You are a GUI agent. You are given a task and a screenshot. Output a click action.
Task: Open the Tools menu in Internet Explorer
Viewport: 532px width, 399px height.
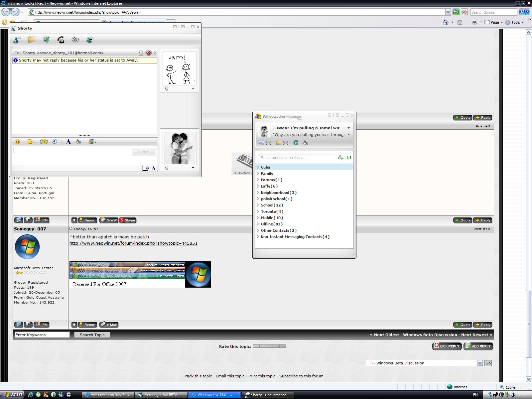515,22
